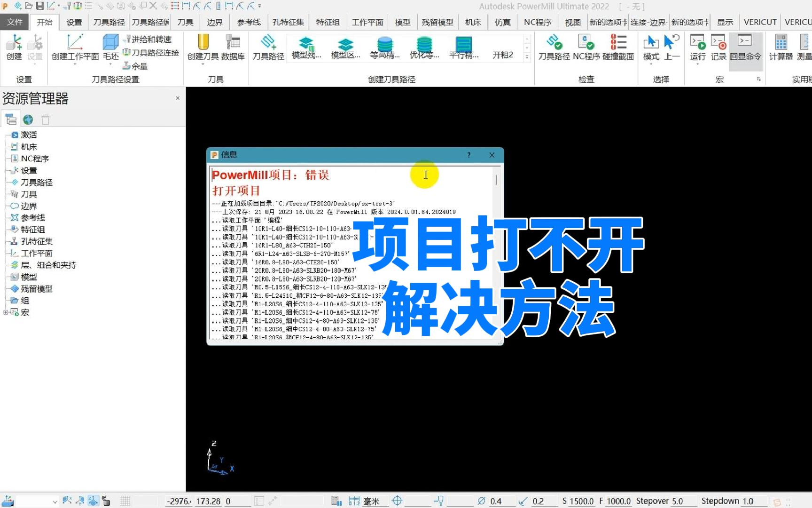Switch to the 参考线 ribbon tab
This screenshot has height=508, width=812.
[x=249, y=22]
